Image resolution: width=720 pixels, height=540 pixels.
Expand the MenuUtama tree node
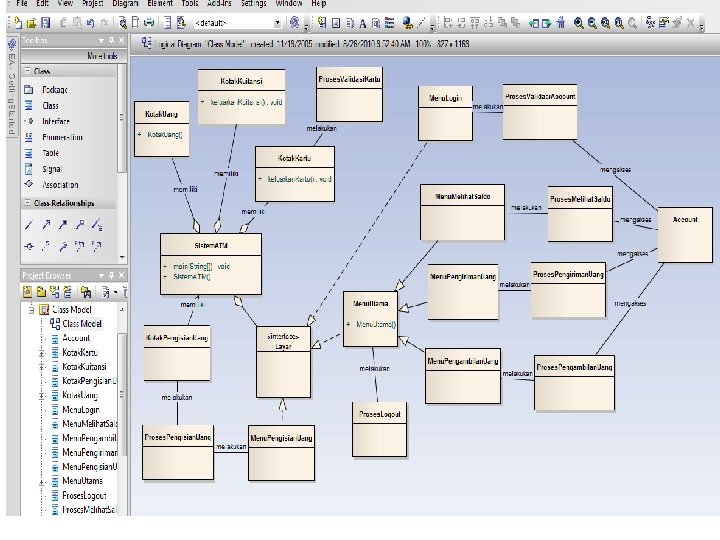point(42,482)
